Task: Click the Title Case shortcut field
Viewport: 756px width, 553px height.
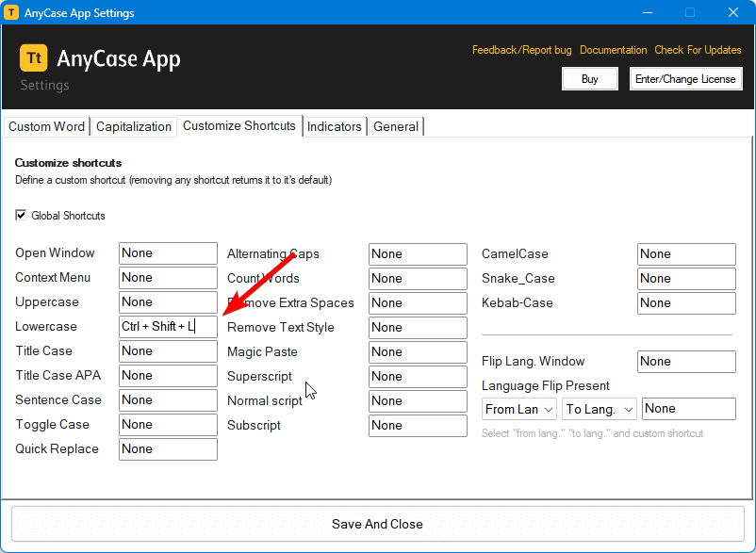Action: coord(169,351)
